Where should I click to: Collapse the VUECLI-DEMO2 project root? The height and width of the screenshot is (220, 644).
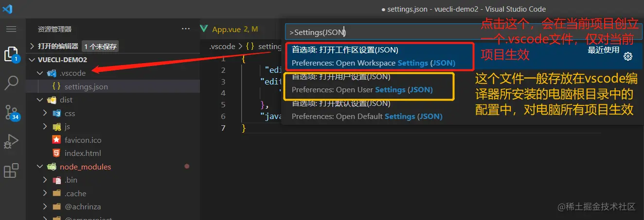click(32, 60)
